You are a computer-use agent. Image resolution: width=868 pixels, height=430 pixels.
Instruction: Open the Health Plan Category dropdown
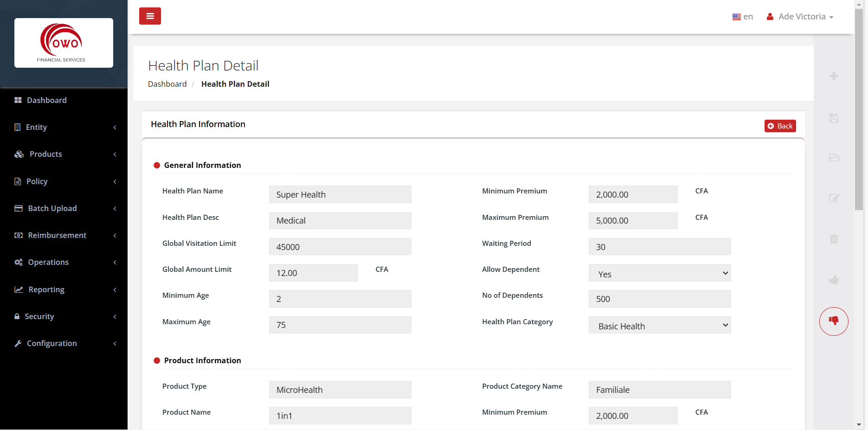pyautogui.click(x=660, y=325)
